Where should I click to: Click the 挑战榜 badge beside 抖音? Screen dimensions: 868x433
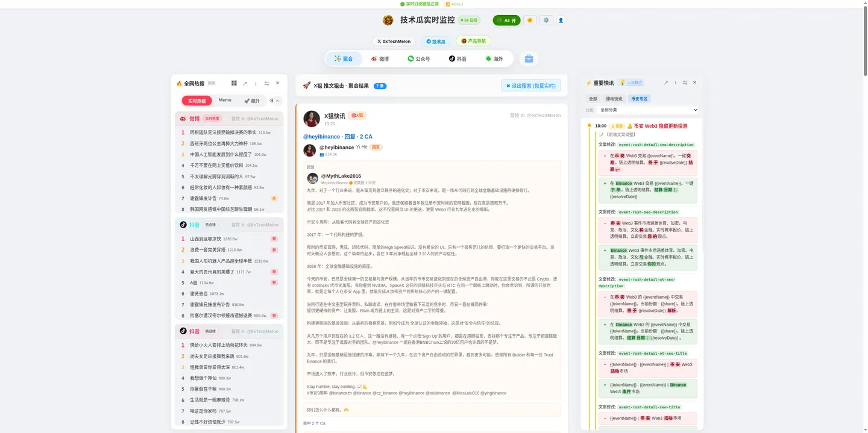pyautogui.click(x=210, y=331)
